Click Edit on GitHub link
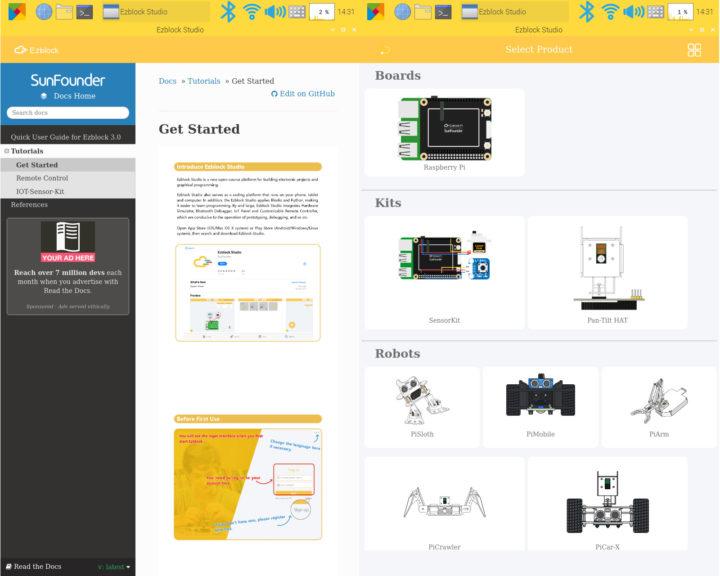Screen dimensions: 720x576 303,94
